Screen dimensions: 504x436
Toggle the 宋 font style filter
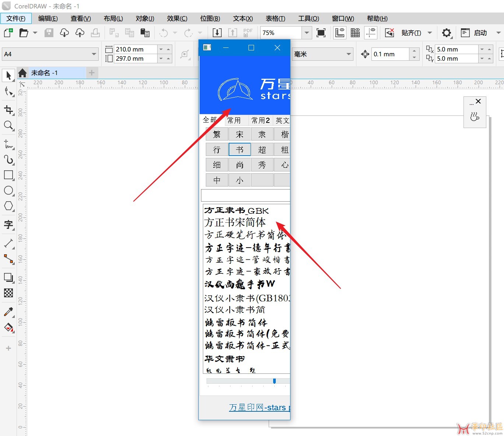pos(240,134)
